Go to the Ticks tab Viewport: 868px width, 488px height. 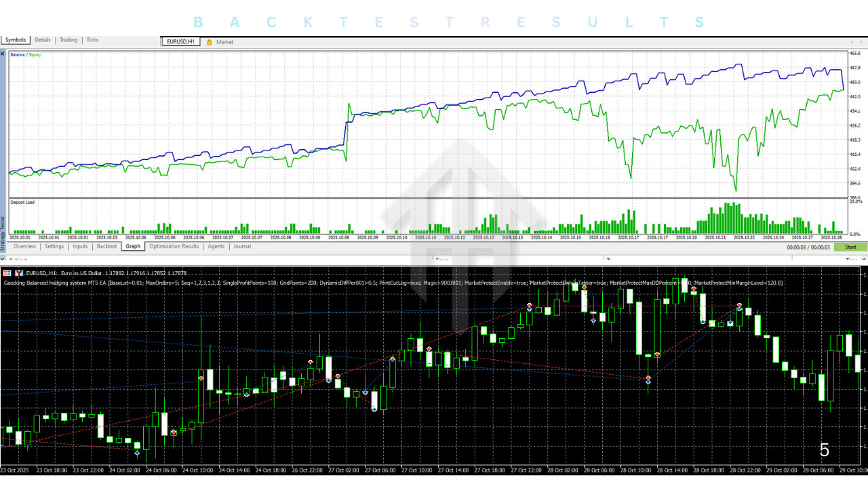[x=92, y=40]
